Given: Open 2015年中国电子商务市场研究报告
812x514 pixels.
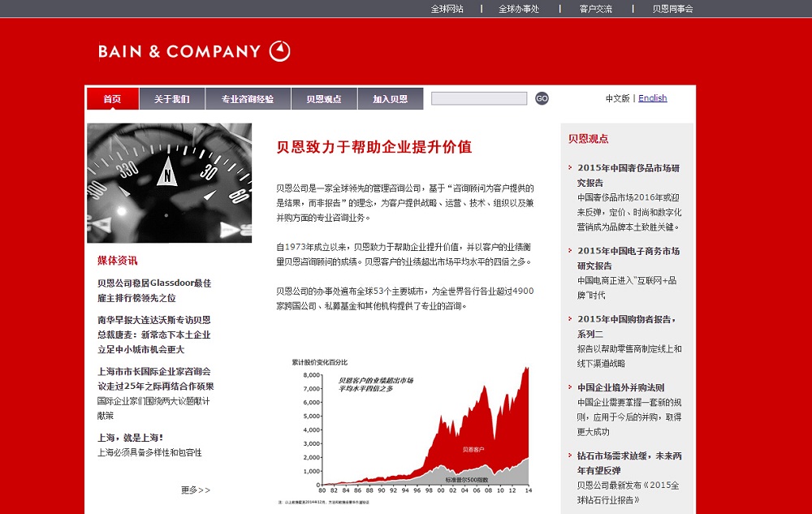Looking at the screenshot, I should tap(628, 257).
